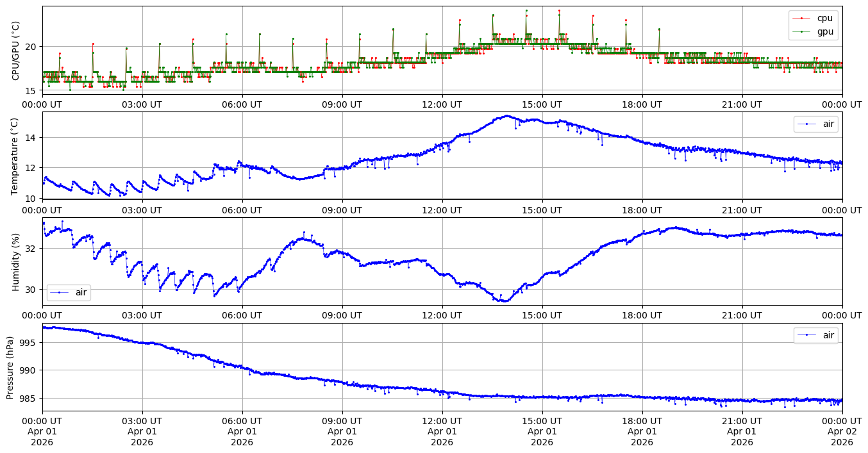Click the Apr 02 2026 date label
The width and height of the screenshot is (868, 453).
(x=842, y=432)
